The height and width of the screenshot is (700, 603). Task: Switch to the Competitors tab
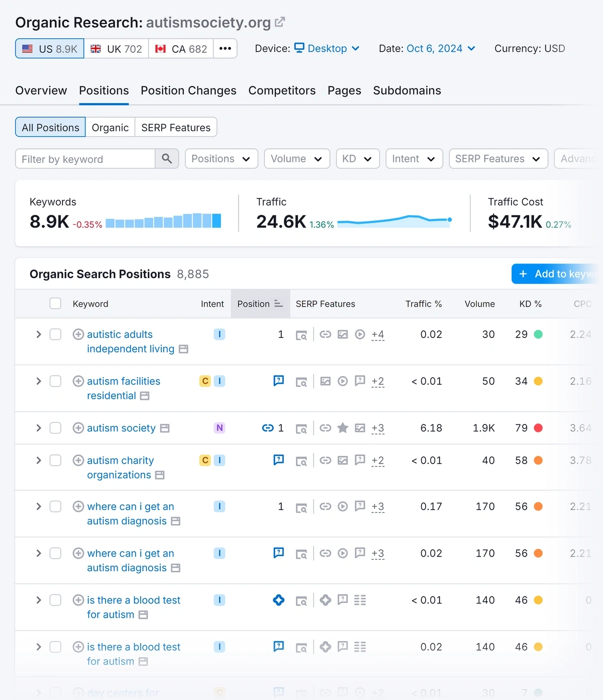point(282,91)
